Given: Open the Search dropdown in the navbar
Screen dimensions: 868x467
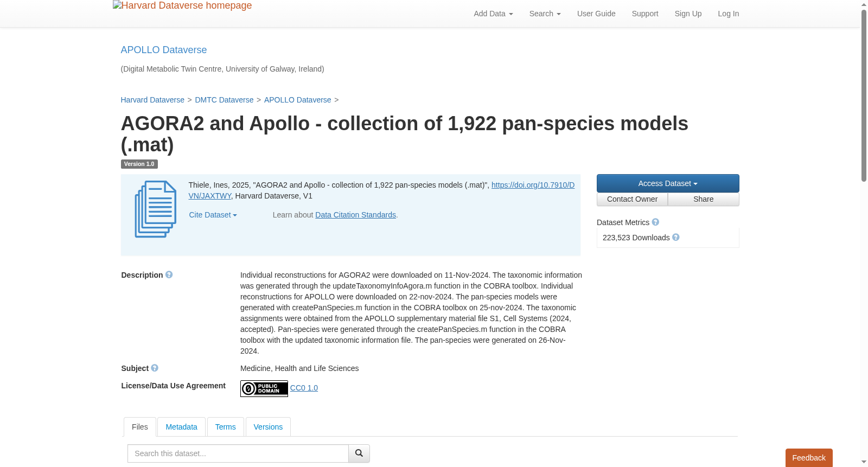Looking at the screenshot, I should tap(545, 14).
